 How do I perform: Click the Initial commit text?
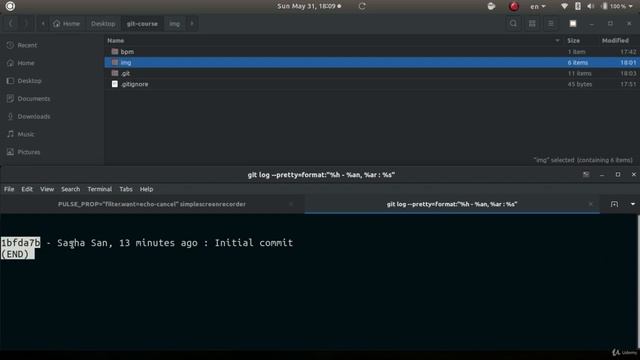(x=254, y=243)
